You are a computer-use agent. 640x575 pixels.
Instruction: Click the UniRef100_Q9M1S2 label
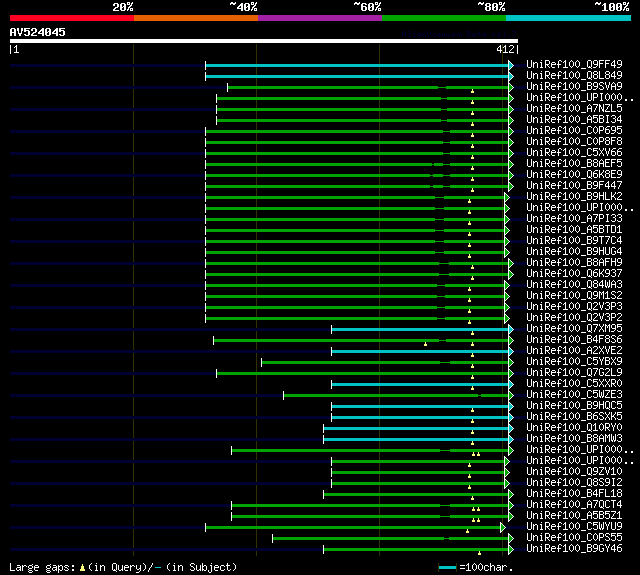point(574,296)
